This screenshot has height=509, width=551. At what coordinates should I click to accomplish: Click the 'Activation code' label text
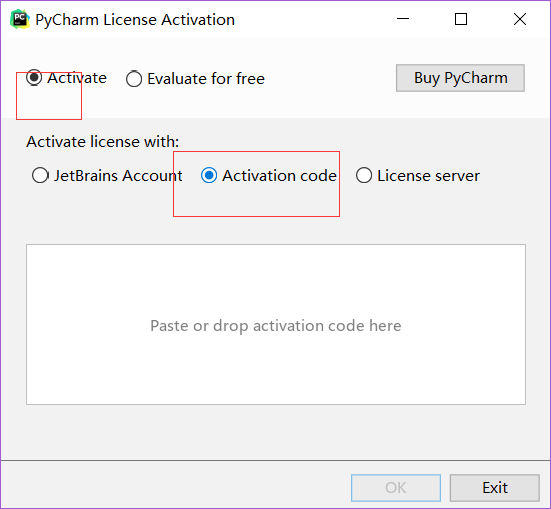(x=279, y=175)
